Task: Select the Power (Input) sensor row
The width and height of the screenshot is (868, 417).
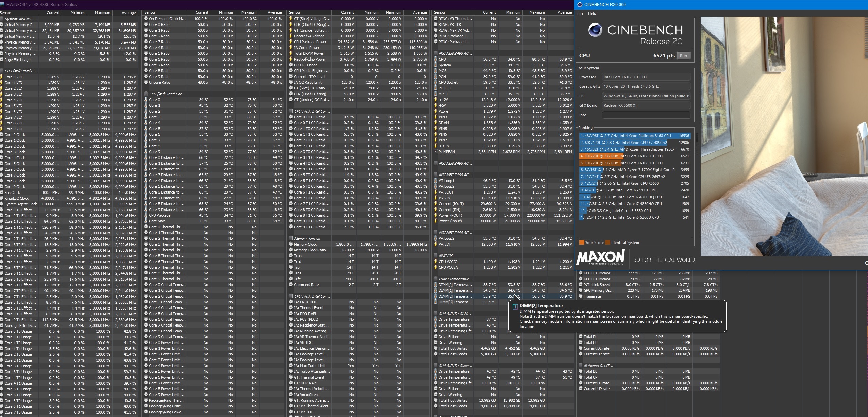Action: [503, 221]
